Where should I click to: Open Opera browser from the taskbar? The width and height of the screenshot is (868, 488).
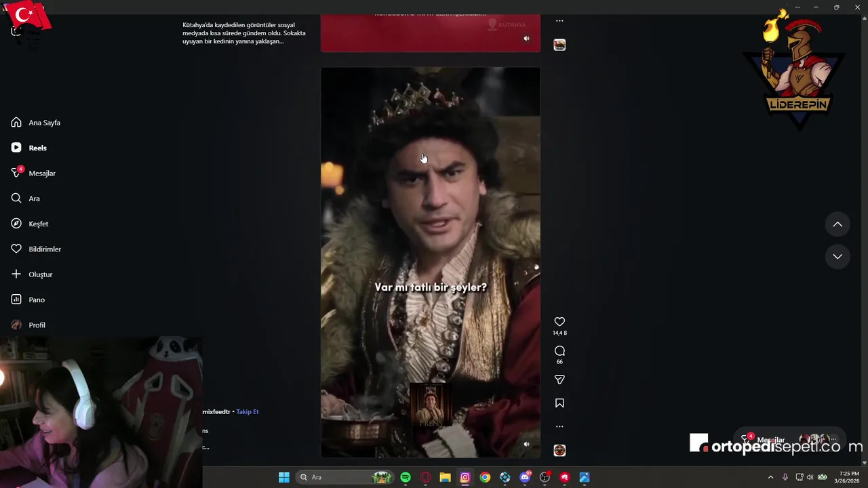pos(425,477)
